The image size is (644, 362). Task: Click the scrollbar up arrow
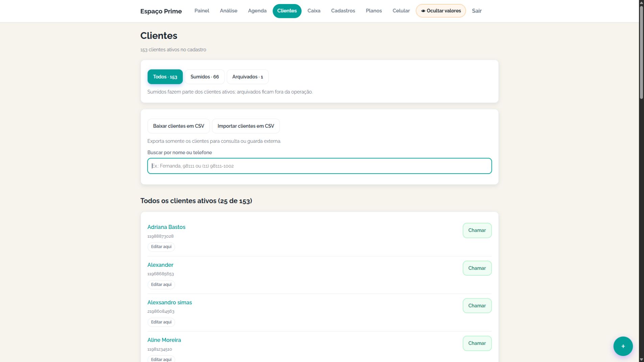tap(641, 3)
